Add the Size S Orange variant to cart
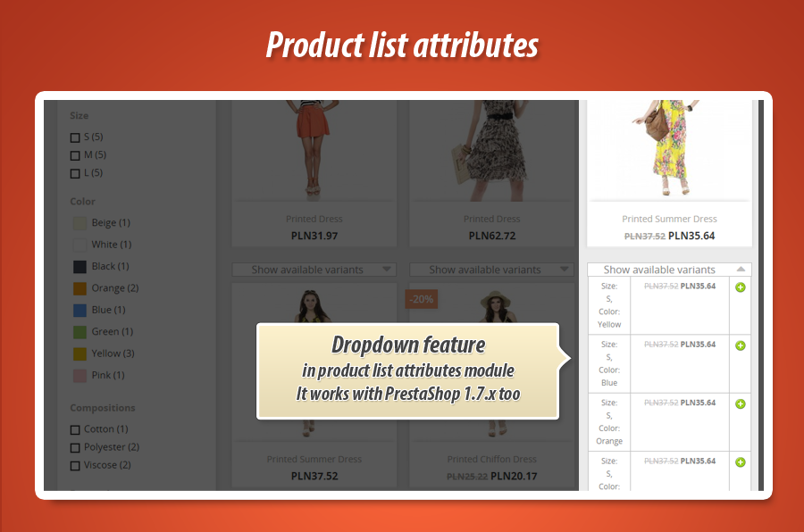 (x=740, y=403)
